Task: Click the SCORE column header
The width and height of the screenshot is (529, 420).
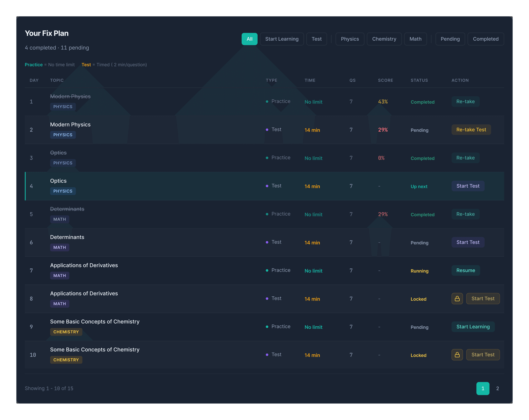Action: 385,80
